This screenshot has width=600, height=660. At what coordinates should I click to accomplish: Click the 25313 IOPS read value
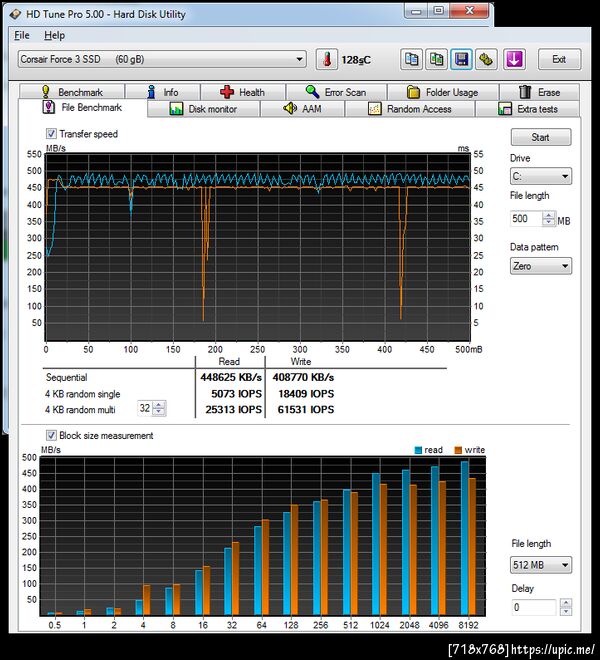[234, 410]
